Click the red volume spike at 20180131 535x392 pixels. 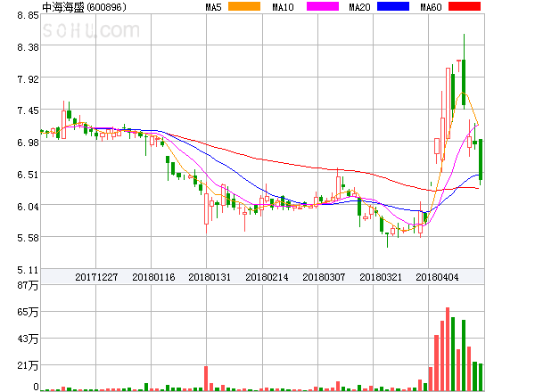tap(206, 379)
